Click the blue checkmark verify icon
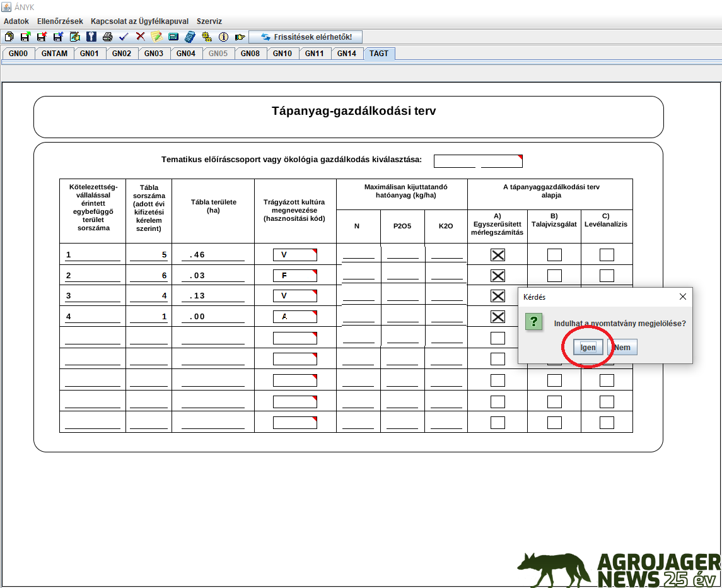 [x=124, y=37]
